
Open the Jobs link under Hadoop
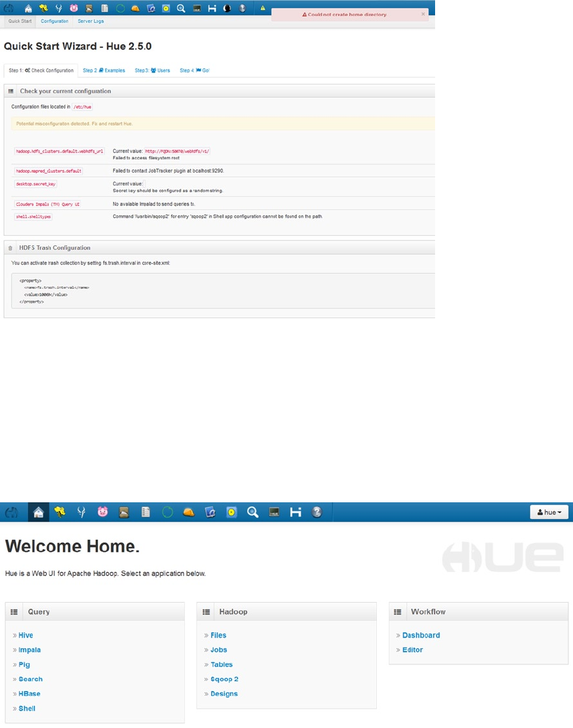[218, 650]
